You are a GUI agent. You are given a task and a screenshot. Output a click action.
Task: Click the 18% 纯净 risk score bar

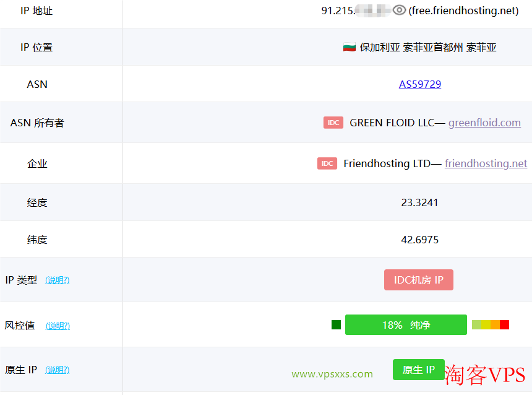coord(406,324)
